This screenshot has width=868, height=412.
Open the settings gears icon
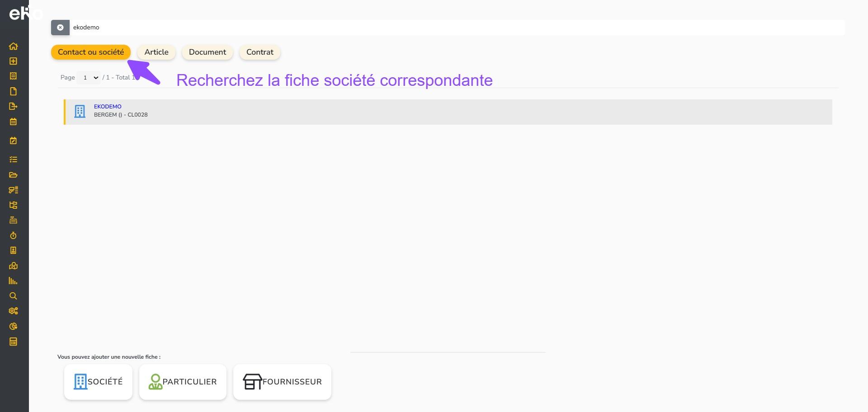(x=13, y=311)
